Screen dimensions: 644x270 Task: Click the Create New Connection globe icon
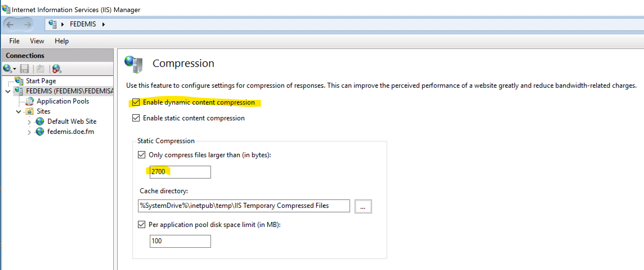(7, 68)
